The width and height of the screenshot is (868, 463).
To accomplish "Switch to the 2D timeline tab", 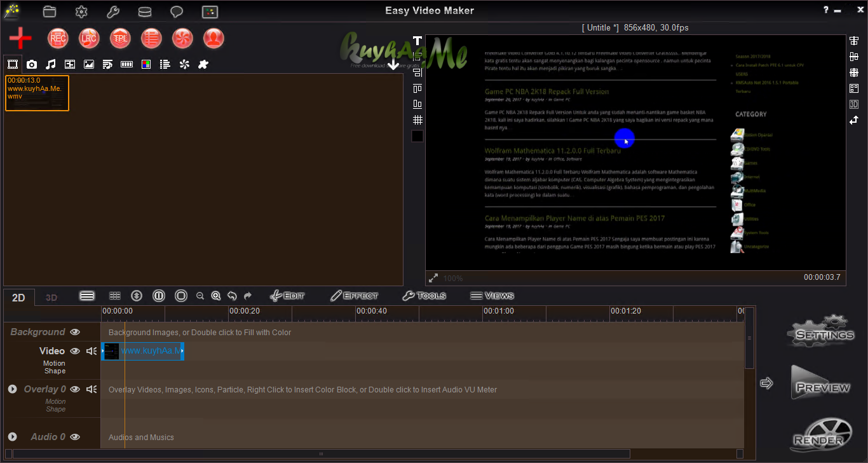I will coord(18,298).
